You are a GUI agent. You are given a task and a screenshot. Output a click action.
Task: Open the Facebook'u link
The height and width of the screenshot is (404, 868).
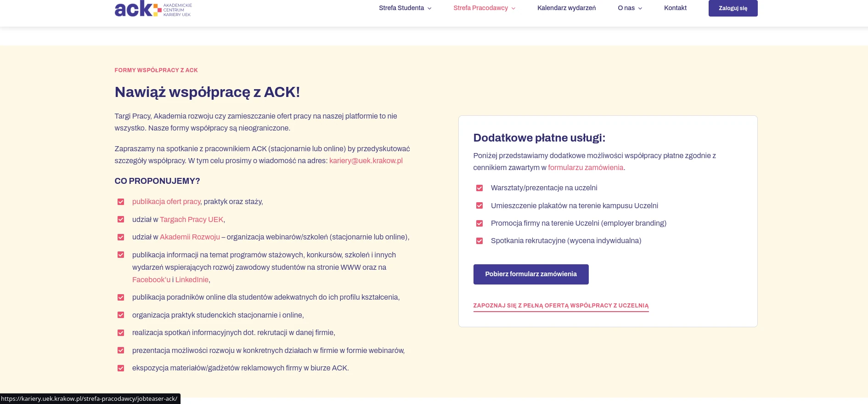tap(151, 280)
